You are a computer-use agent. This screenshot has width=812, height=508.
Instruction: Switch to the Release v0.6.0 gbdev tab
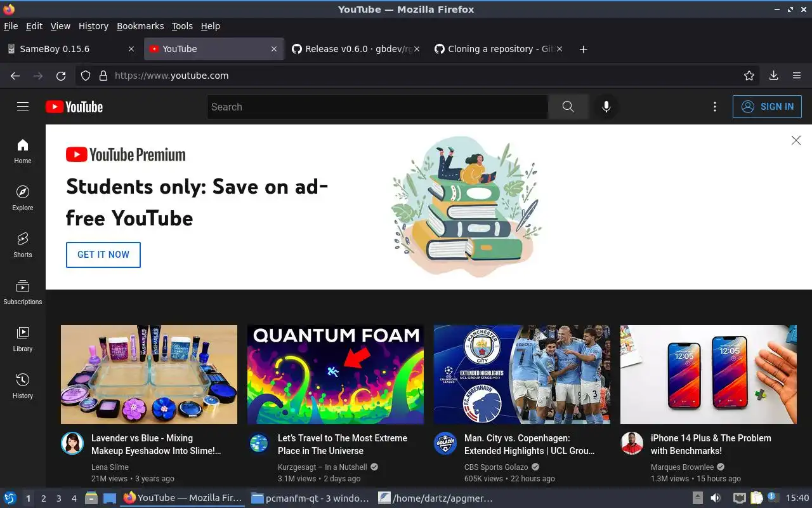point(356,49)
